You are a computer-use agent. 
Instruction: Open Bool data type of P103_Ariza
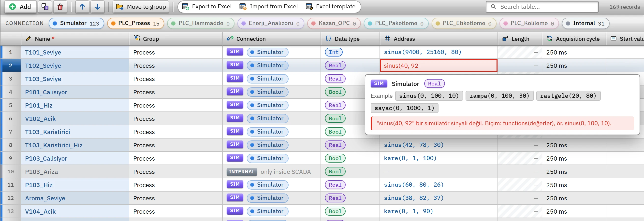click(x=335, y=172)
